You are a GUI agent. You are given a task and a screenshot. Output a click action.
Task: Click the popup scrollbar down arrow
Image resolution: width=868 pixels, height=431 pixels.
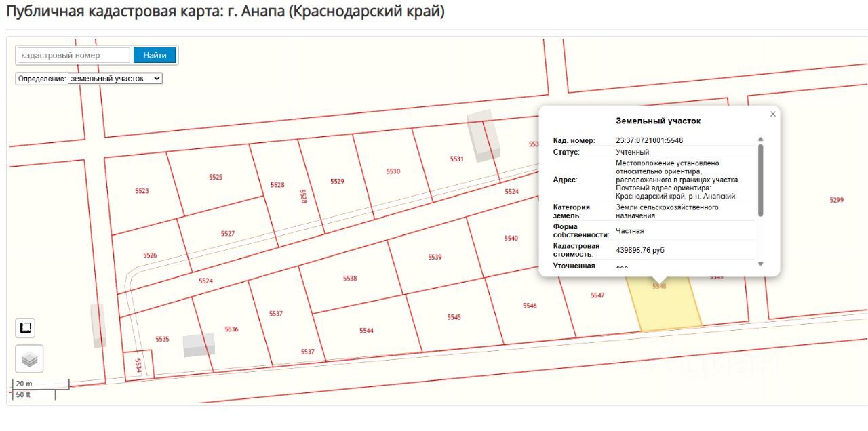pyautogui.click(x=760, y=264)
